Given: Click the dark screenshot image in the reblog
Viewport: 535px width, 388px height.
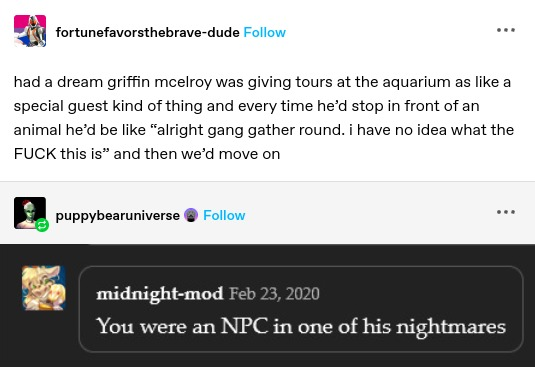Looking at the screenshot, I should (x=268, y=305).
